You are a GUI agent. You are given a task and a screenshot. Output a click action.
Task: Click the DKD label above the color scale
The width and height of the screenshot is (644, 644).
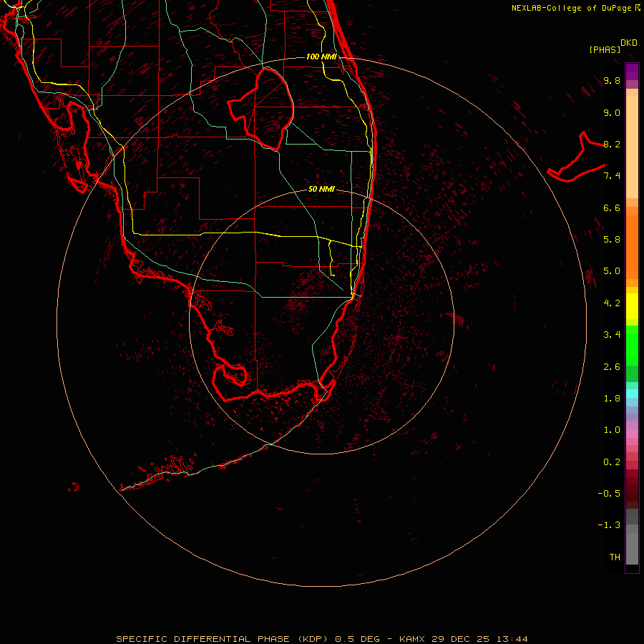point(629,43)
